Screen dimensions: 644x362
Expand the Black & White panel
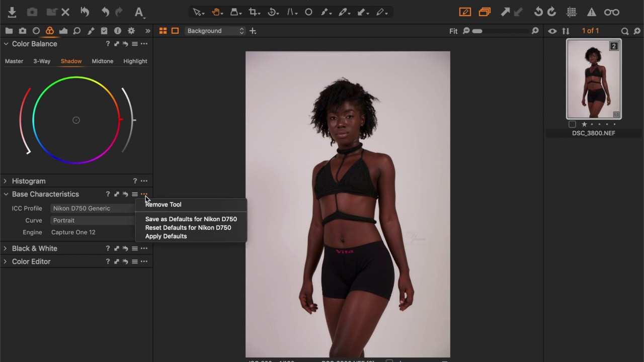[x=6, y=248]
